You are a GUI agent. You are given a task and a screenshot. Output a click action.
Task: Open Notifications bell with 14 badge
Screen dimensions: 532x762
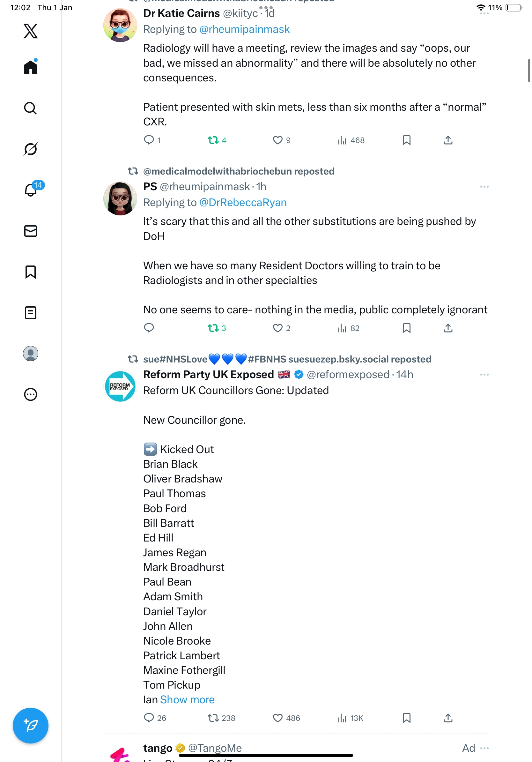[31, 190]
